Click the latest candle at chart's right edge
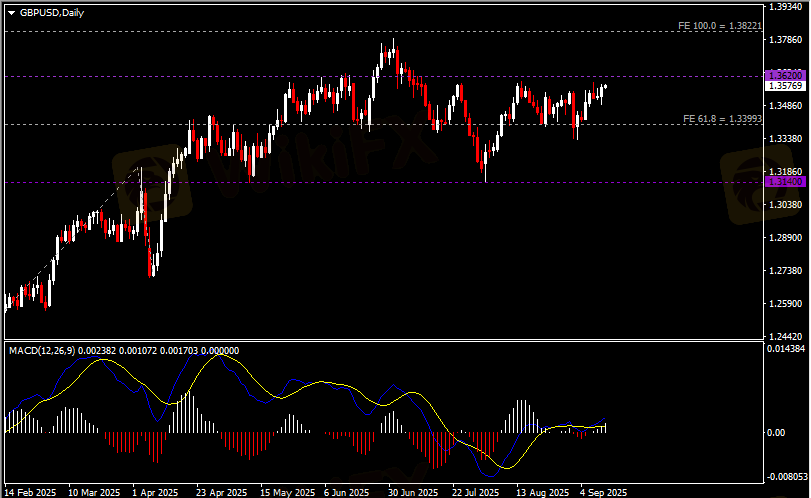This screenshot has height=498, width=811. point(605,89)
